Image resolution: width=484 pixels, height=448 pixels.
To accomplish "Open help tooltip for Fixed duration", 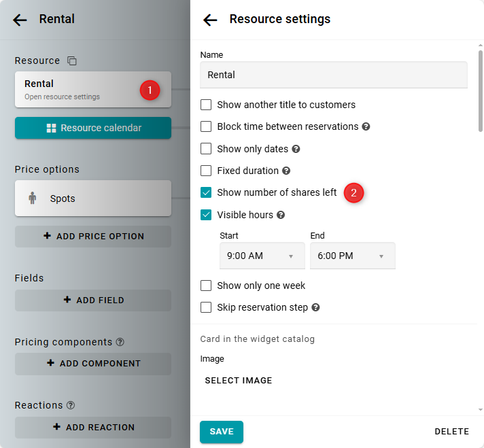I will (x=286, y=171).
